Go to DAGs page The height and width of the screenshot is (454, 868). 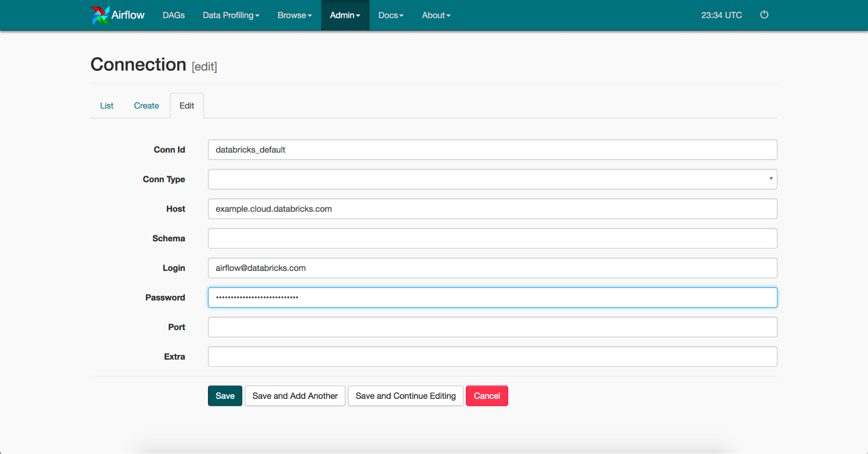(x=174, y=15)
